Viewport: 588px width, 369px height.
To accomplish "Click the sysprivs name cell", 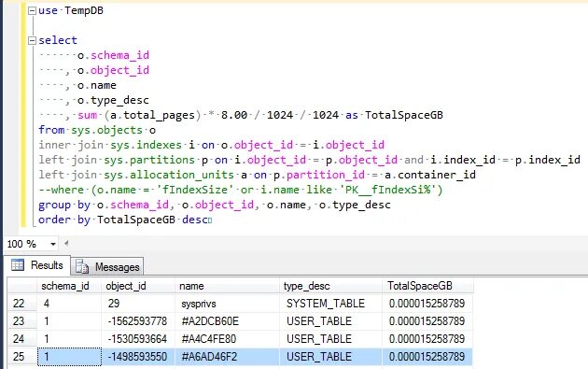I will tap(227, 304).
